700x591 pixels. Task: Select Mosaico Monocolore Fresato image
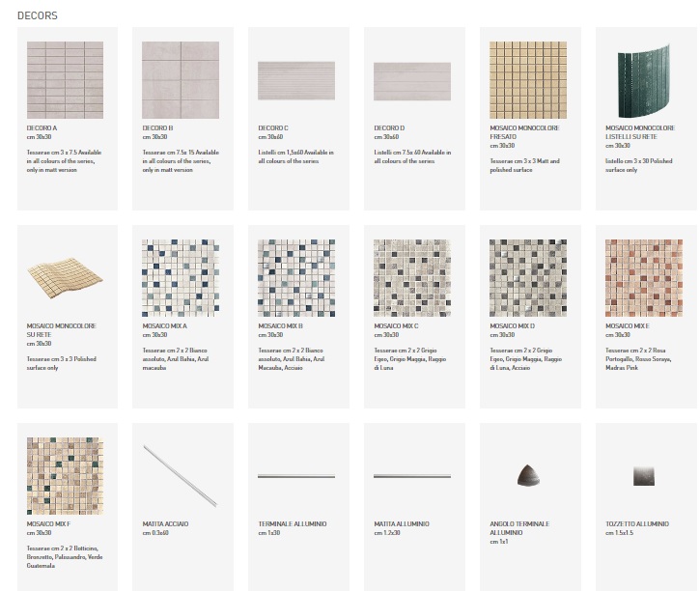click(527, 79)
